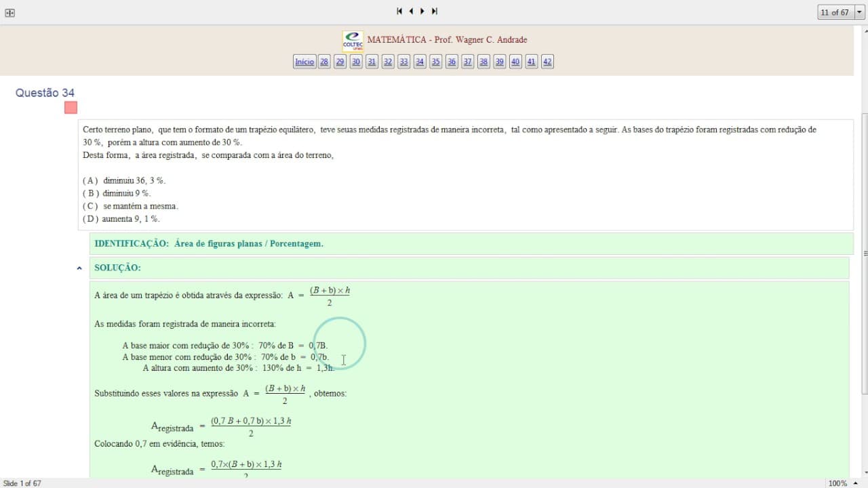
Task: Click the line 'A base menor com redução de 30%'
Action: (226, 357)
